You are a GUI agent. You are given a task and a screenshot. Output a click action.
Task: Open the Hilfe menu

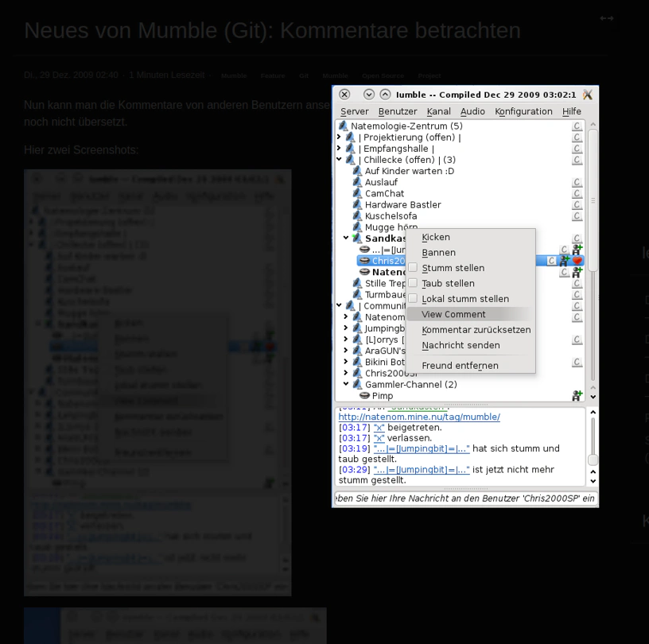pos(572,111)
